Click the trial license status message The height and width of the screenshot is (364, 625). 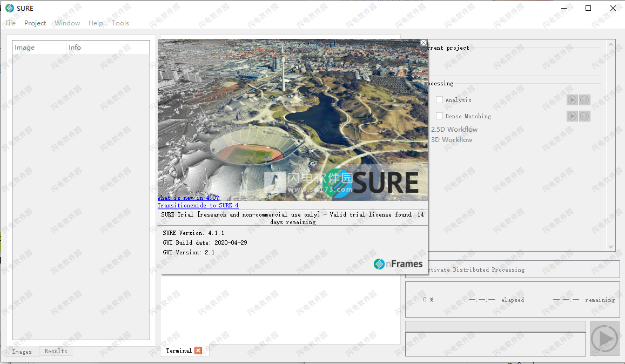293,218
